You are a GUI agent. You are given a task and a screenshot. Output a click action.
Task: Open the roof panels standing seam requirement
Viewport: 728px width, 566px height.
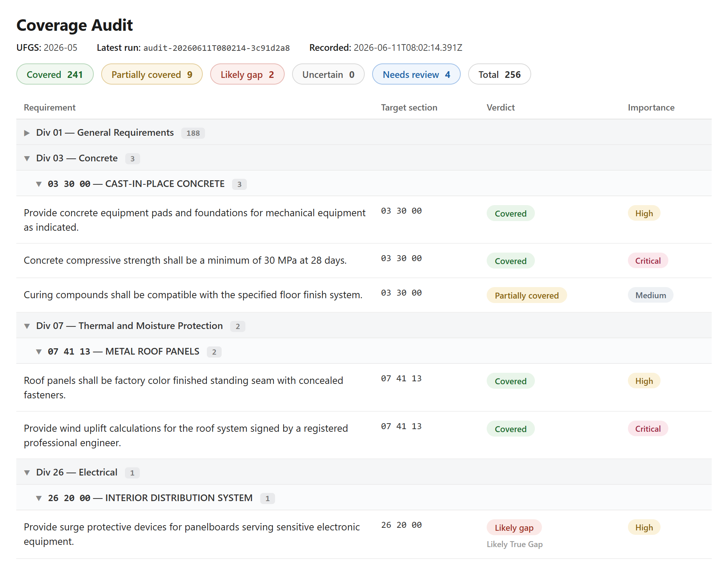364,388
